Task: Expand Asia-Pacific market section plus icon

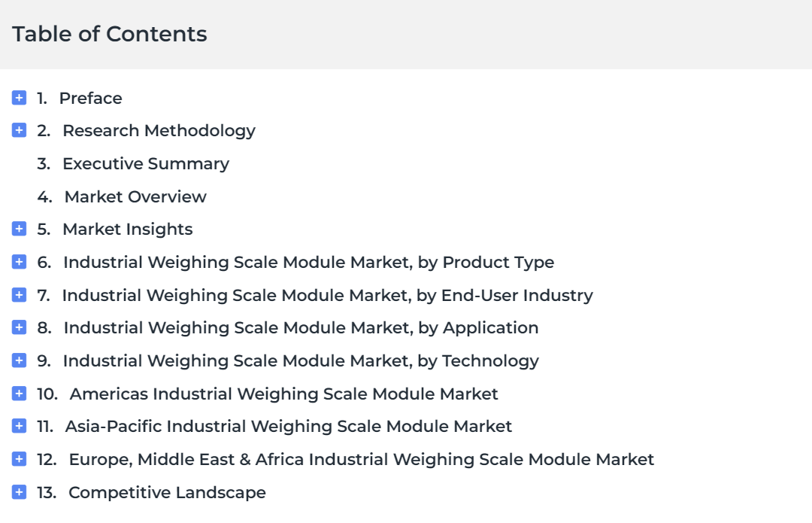Action: click(19, 426)
